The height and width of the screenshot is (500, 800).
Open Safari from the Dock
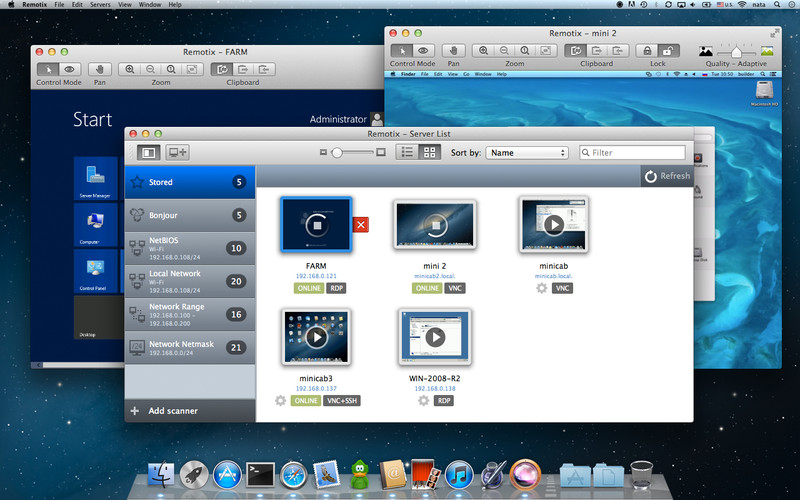tap(294, 475)
